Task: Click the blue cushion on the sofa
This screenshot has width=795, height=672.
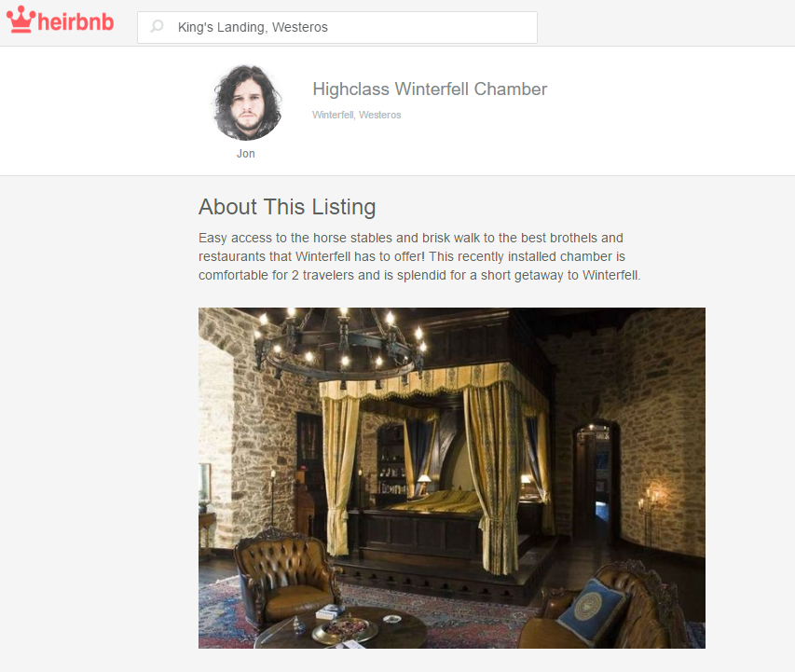Action: point(591,610)
